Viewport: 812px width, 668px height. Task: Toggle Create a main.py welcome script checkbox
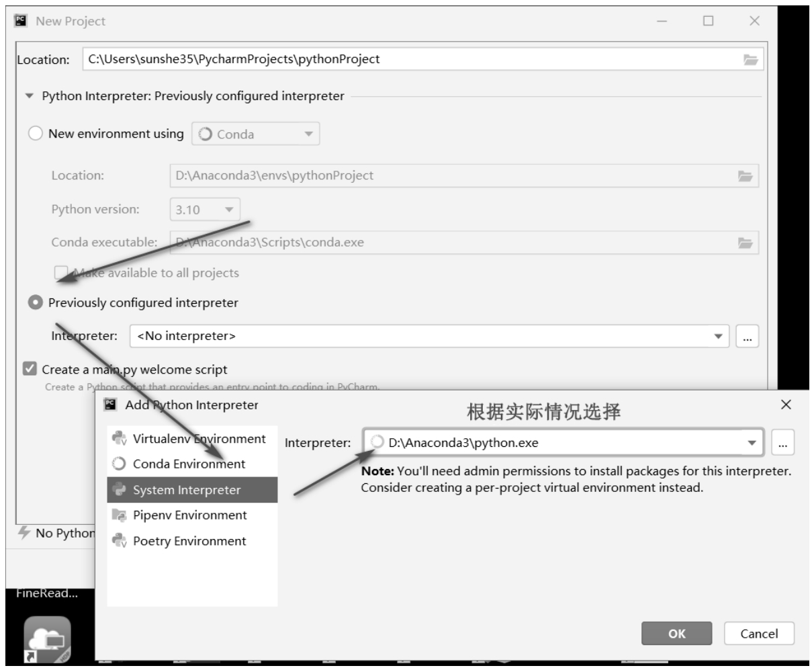[x=30, y=369]
